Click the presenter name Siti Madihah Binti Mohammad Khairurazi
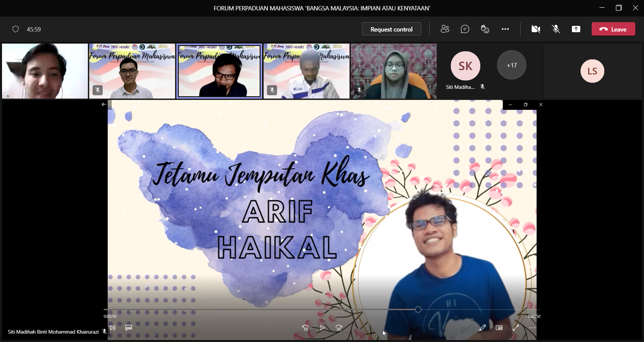Screen dimensions: 644x342 (53, 332)
